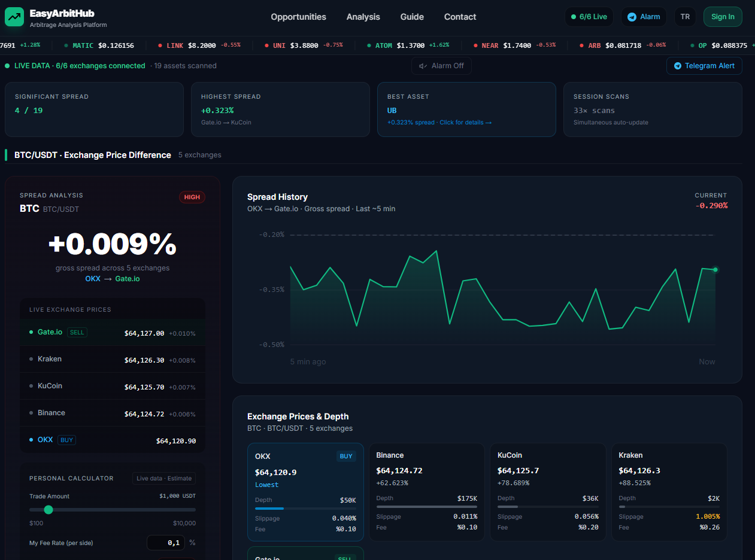Viewport: 755px width, 560px height.
Task: Select the KuCoin row in live prices
Action: pos(113,386)
